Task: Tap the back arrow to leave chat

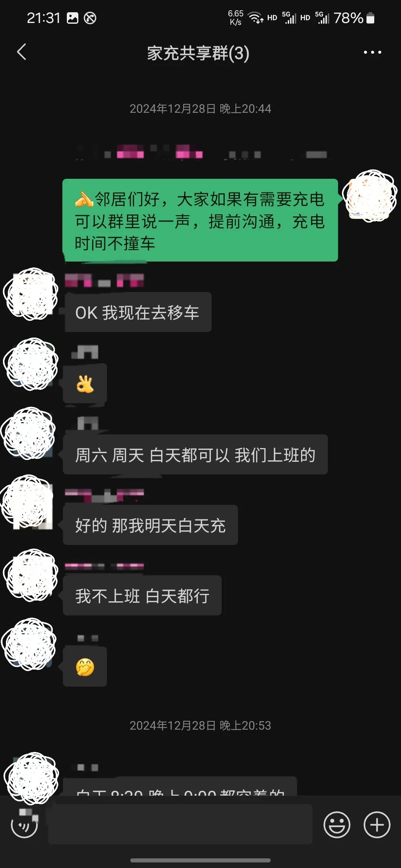Action: 22,52
